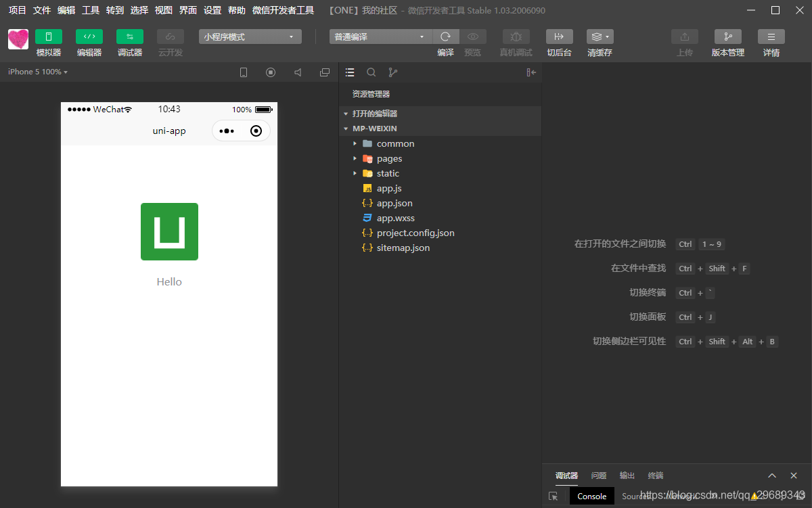Open the app.json file

click(x=440, y=203)
